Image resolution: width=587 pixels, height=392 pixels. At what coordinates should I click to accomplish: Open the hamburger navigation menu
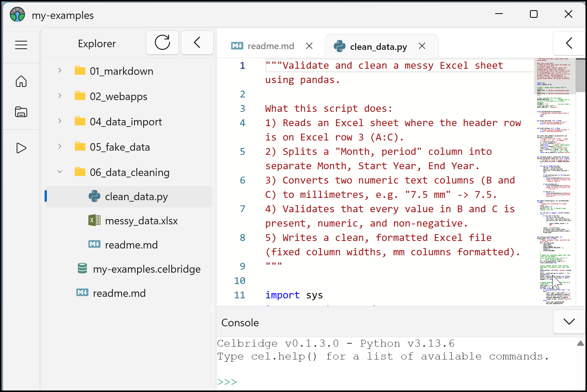tap(21, 45)
